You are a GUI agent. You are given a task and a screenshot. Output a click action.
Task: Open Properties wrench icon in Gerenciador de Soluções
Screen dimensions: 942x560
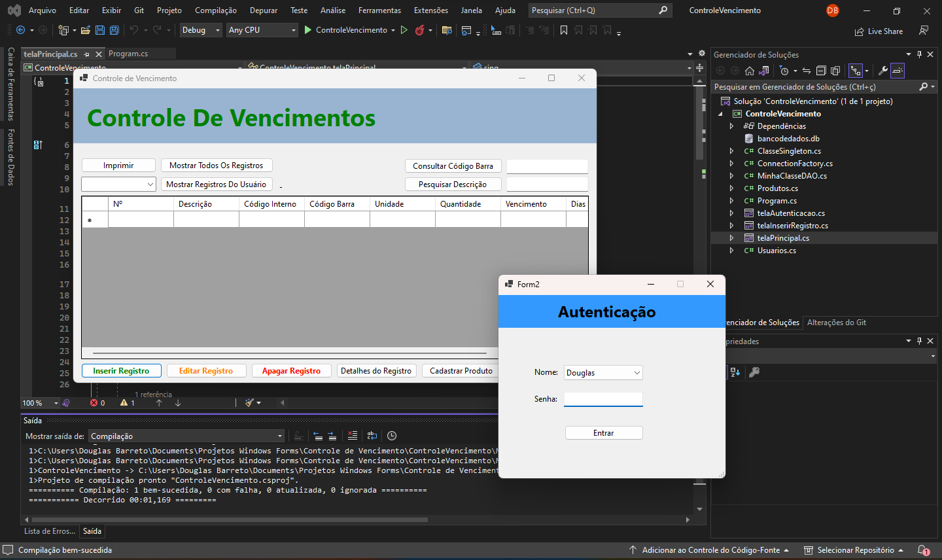[882, 71]
